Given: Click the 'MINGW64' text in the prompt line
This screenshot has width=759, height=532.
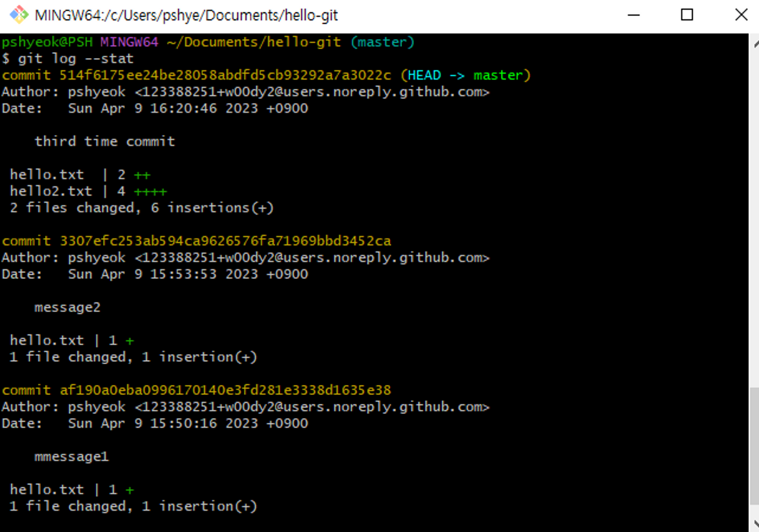Looking at the screenshot, I should coord(129,42).
